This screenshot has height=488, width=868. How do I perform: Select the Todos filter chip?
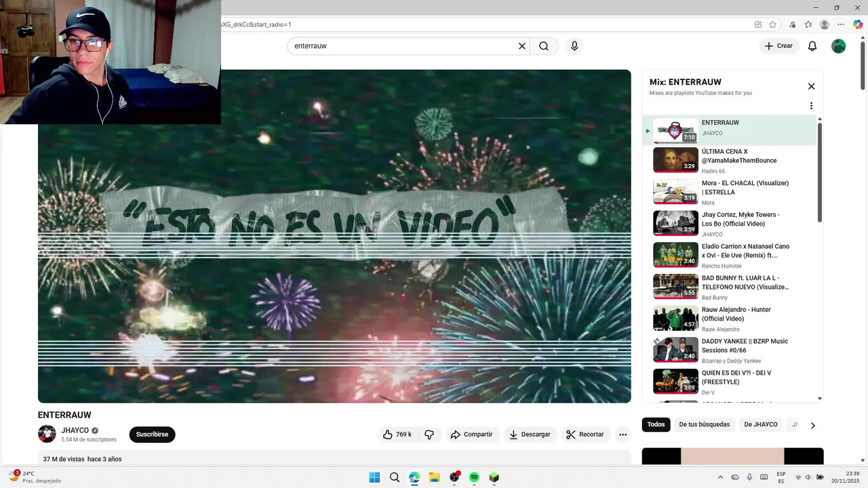(x=656, y=425)
